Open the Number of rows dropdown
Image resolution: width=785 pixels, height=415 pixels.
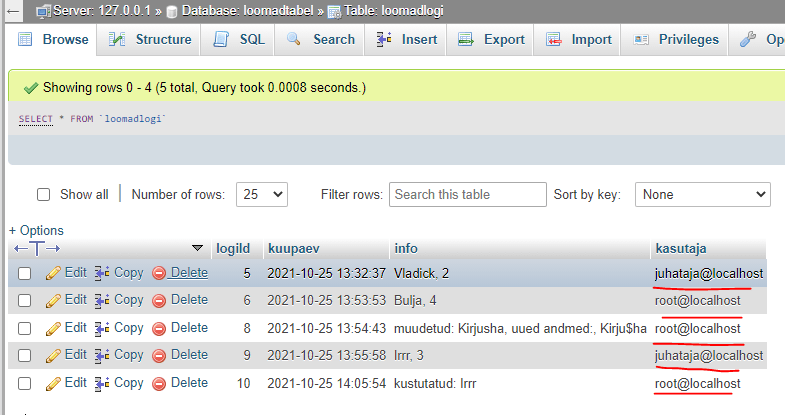262,195
